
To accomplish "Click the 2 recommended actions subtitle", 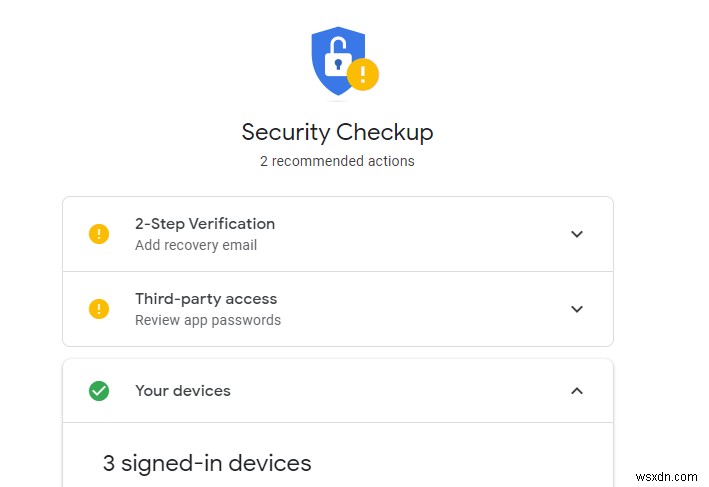I will (x=338, y=161).
